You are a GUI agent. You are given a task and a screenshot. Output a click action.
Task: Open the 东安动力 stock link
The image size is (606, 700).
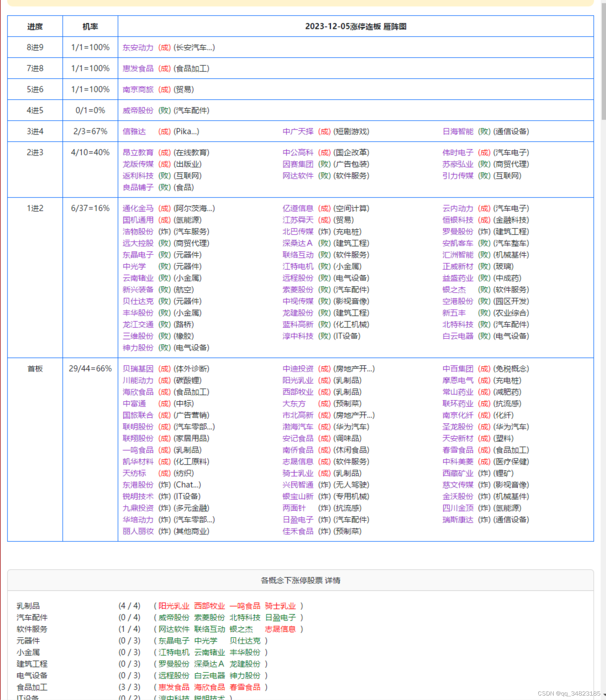click(x=138, y=48)
